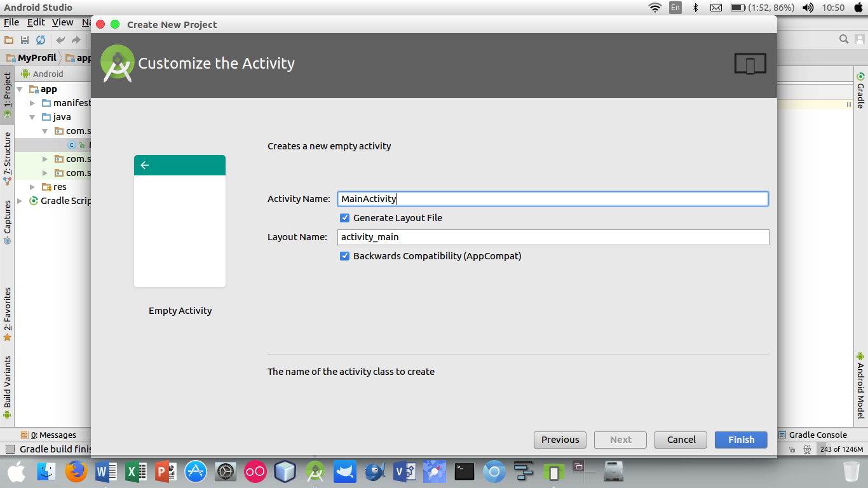Click the Finish button

[741, 440]
